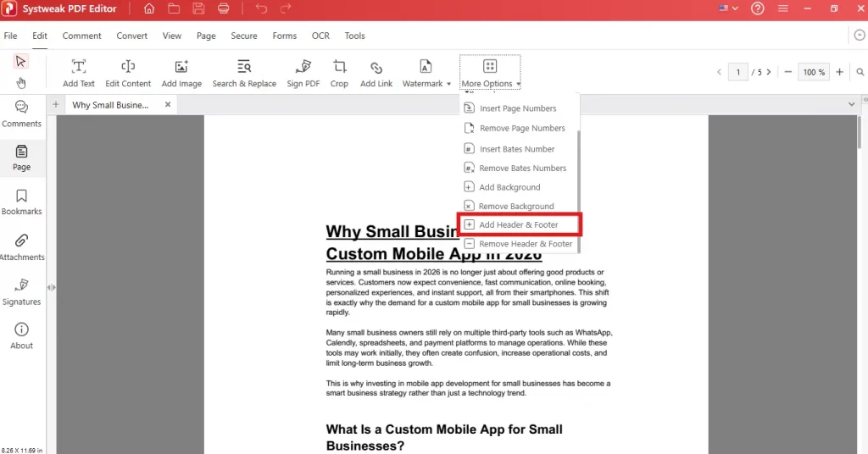Click the Sign PDF tool

(303, 73)
